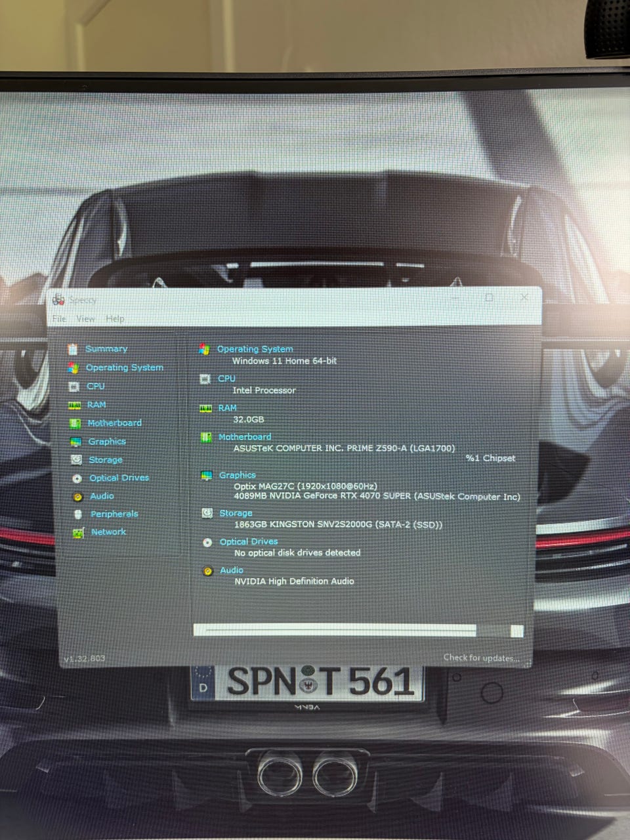
Task: Click the Motherboard icon in summary pane
Action: (206, 437)
